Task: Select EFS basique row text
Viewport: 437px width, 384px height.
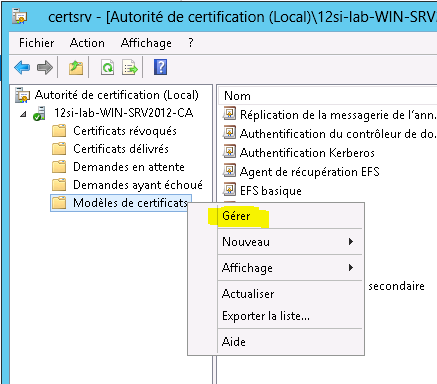Action: point(271,191)
